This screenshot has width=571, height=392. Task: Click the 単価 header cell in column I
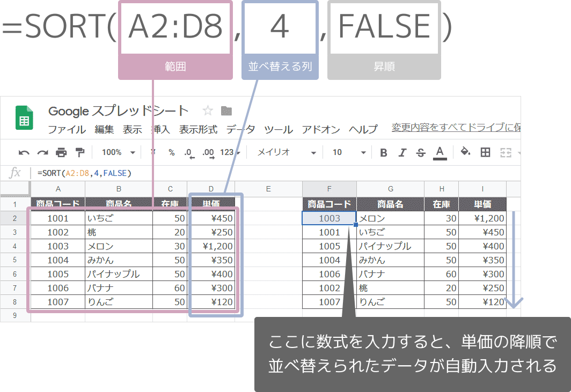[x=482, y=204]
